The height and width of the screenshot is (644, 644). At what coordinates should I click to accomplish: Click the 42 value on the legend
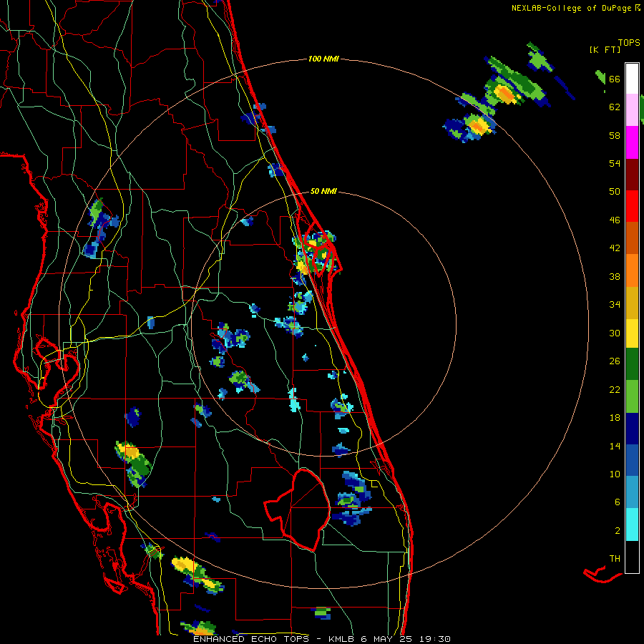pyautogui.click(x=615, y=248)
